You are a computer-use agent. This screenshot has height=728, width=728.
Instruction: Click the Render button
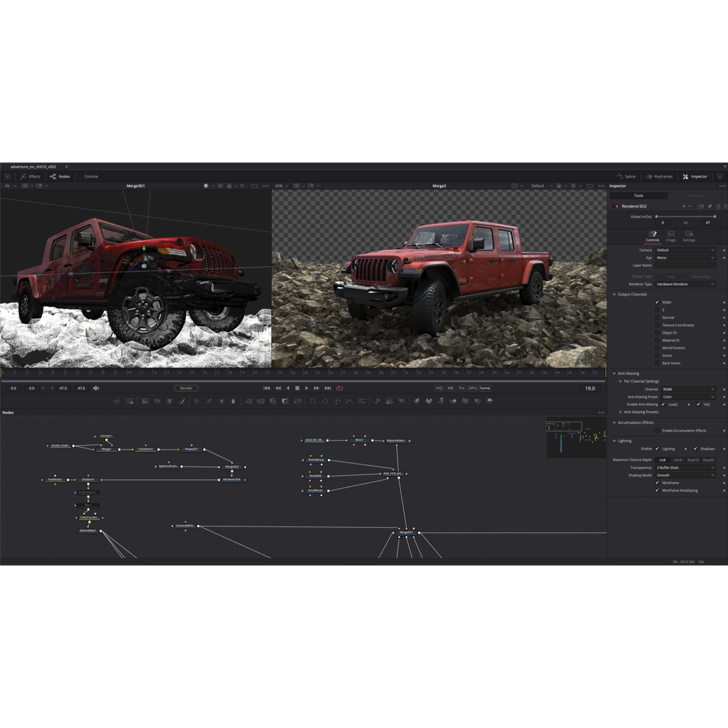[x=186, y=388]
